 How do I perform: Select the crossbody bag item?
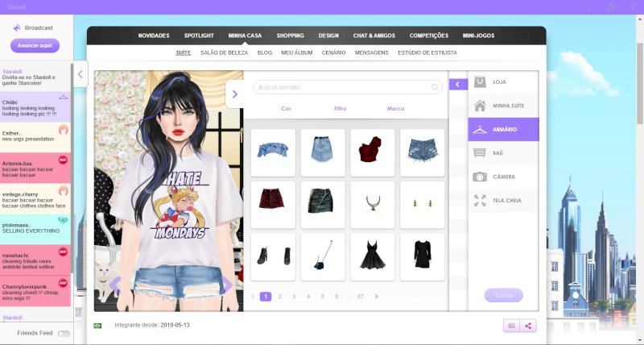point(323,257)
